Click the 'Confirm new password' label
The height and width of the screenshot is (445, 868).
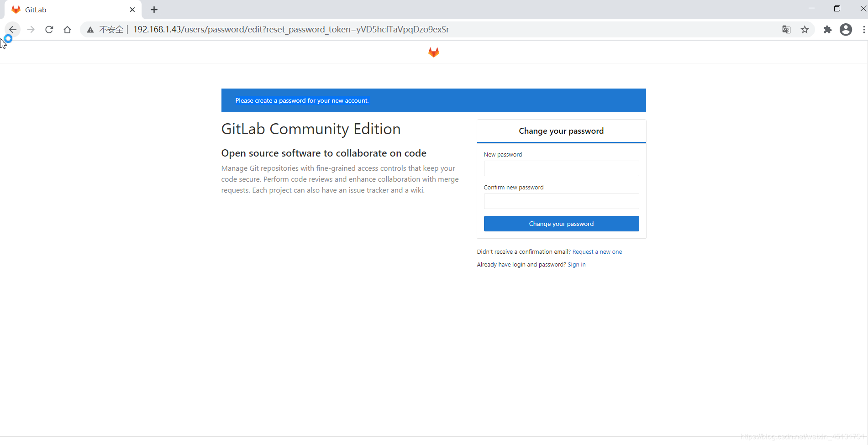514,188
